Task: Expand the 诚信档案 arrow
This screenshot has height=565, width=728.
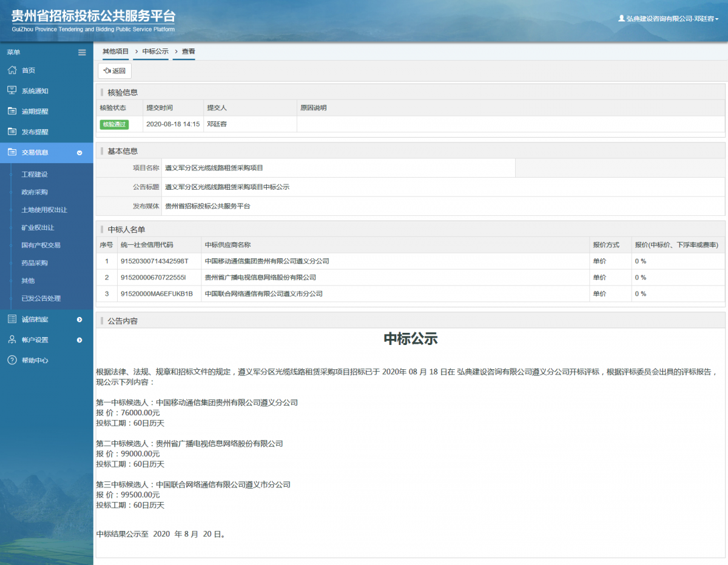Action: pos(79,319)
